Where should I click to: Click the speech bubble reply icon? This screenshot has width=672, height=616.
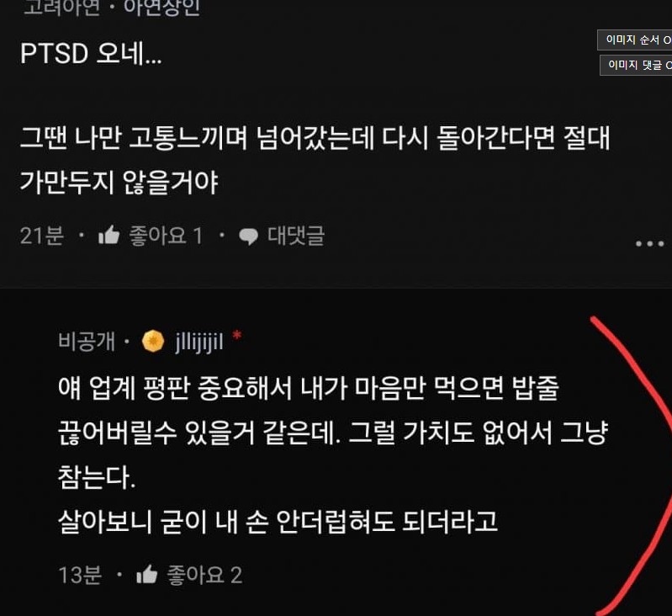[x=249, y=236]
